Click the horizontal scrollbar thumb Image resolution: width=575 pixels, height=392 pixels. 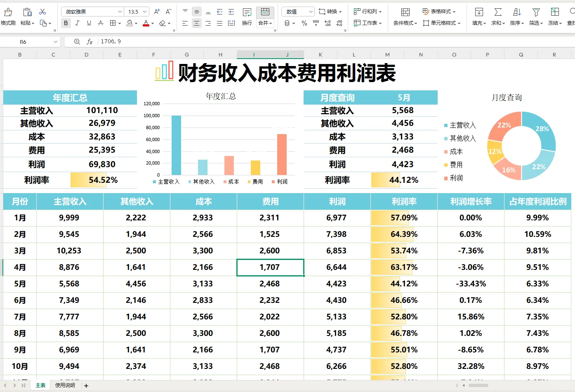click(478, 385)
